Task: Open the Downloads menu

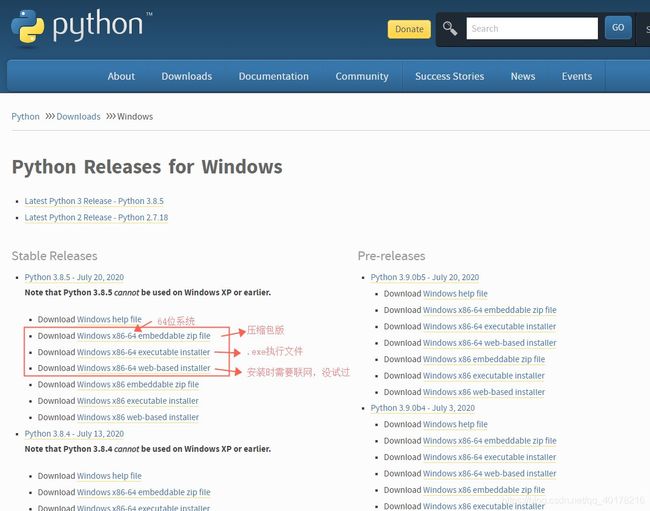Action: [x=187, y=76]
